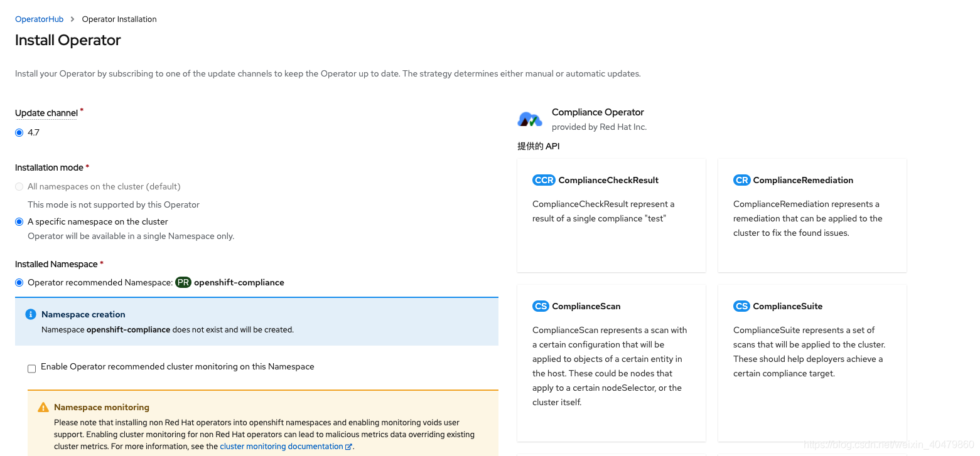Click 'provided by Red Hat Inc.' text
This screenshot has height=456, width=980.
[599, 127]
